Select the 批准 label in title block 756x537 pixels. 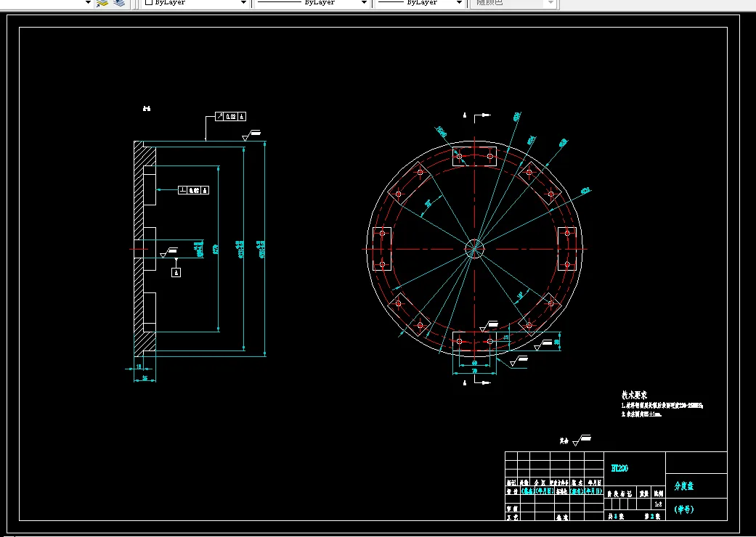[x=561, y=517]
